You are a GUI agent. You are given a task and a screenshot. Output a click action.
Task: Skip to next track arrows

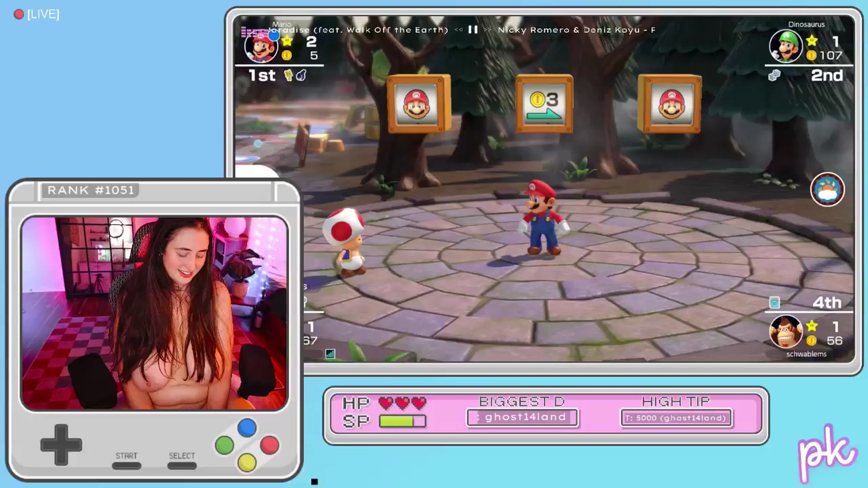(487, 30)
